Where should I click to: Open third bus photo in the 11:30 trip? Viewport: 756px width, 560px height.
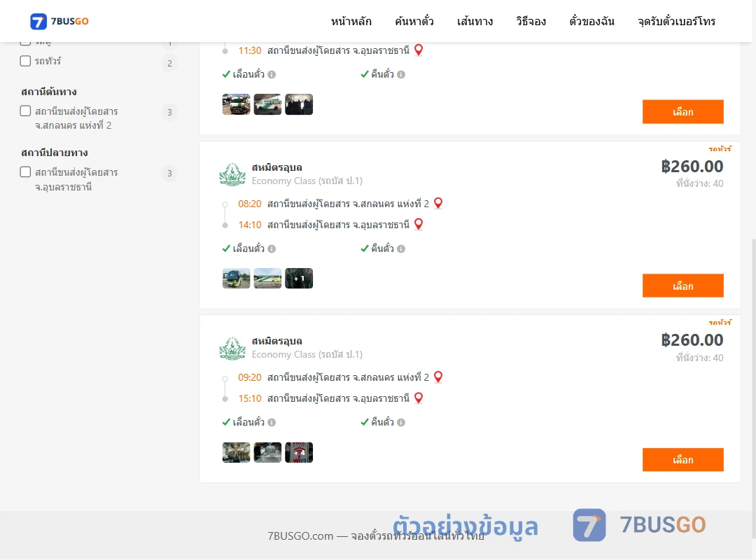(299, 104)
